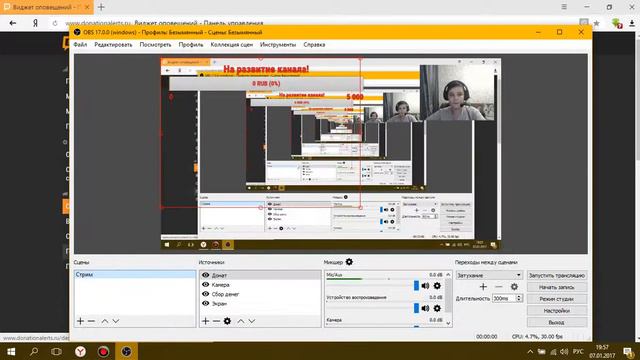Remove the scene transition with the minus icon
This screenshot has height=360, width=640.
pos(498,287)
